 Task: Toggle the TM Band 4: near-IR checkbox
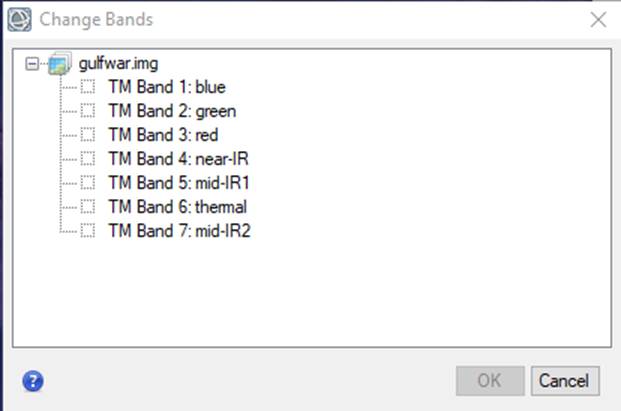(x=88, y=159)
